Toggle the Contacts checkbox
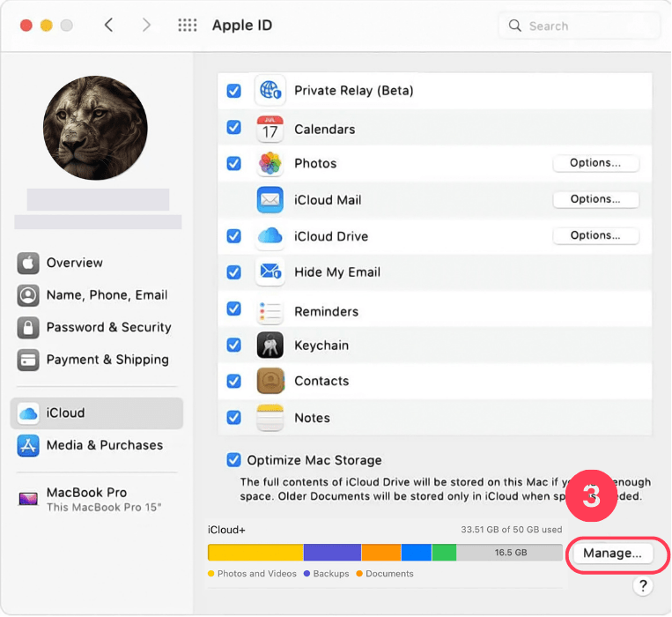Viewport: 672px width, 617px height. [x=234, y=381]
